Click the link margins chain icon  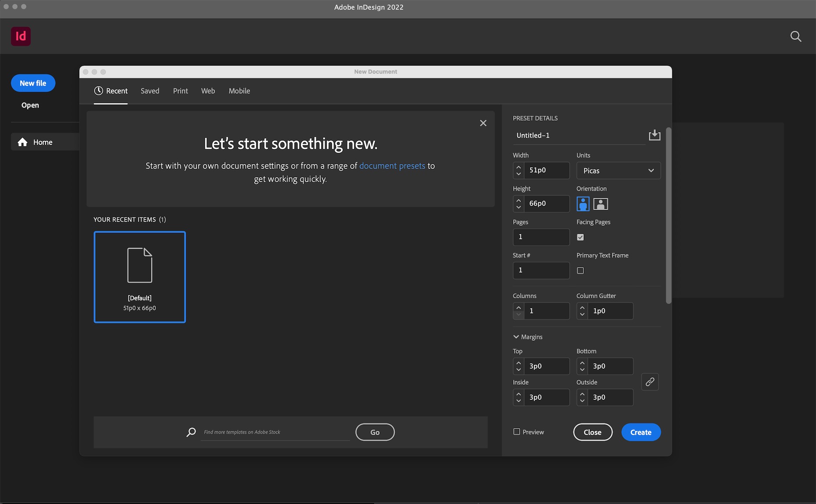tap(650, 382)
